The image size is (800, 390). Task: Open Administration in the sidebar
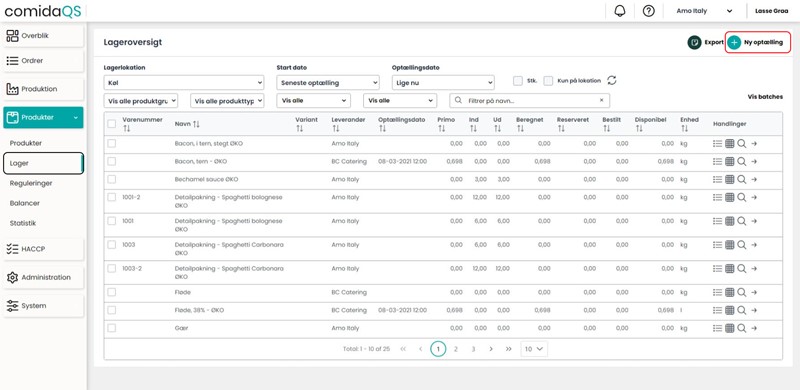(43, 277)
